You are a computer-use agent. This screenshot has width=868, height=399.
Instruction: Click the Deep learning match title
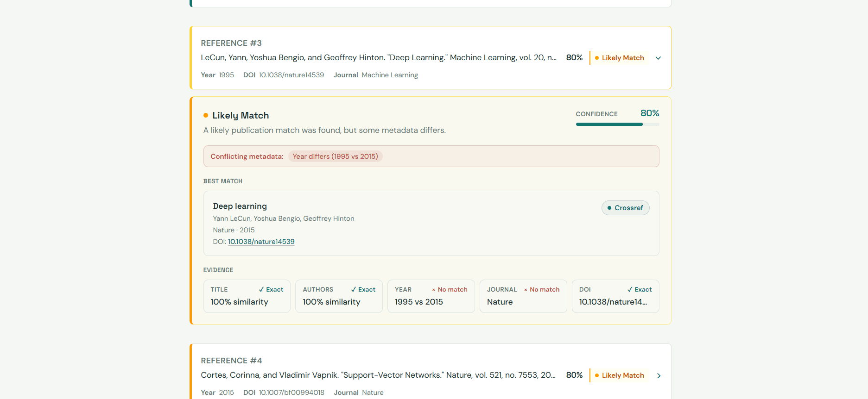240,206
